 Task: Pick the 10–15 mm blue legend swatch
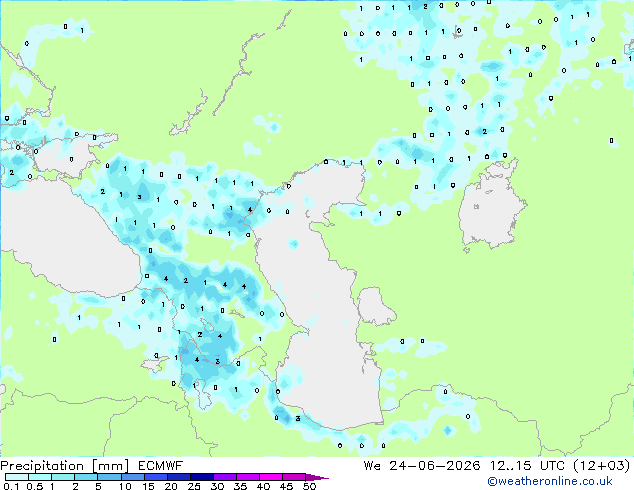(132, 477)
